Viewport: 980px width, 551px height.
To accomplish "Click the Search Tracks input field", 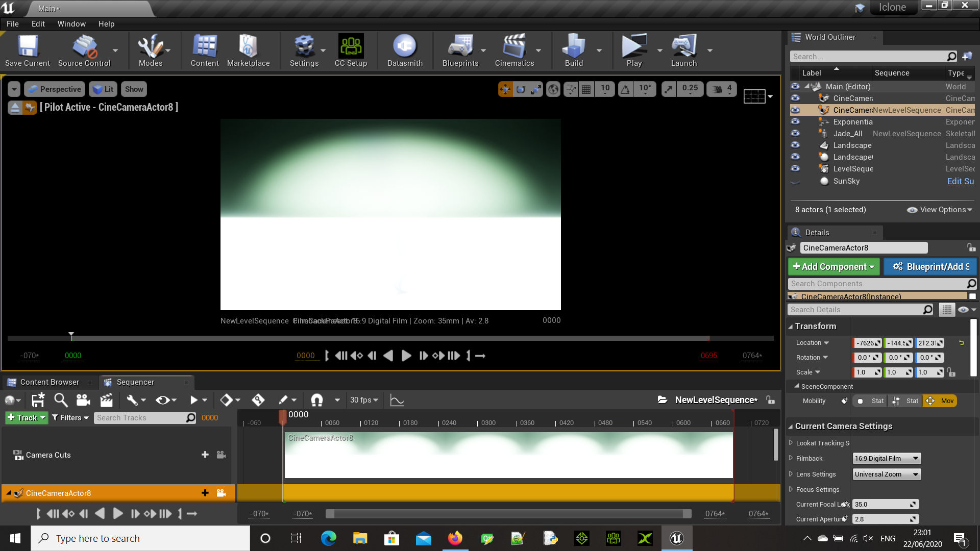I will click(x=140, y=418).
